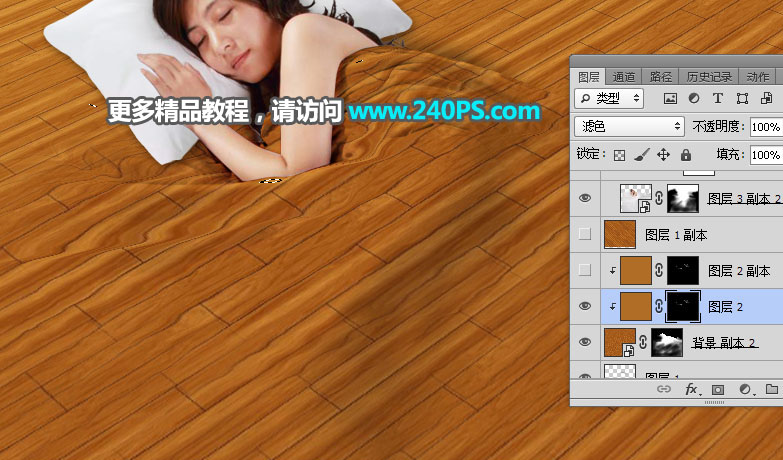Filter layers by pixel layers icon
Viewport: 783px width, 460px height.
coord(670,98)
